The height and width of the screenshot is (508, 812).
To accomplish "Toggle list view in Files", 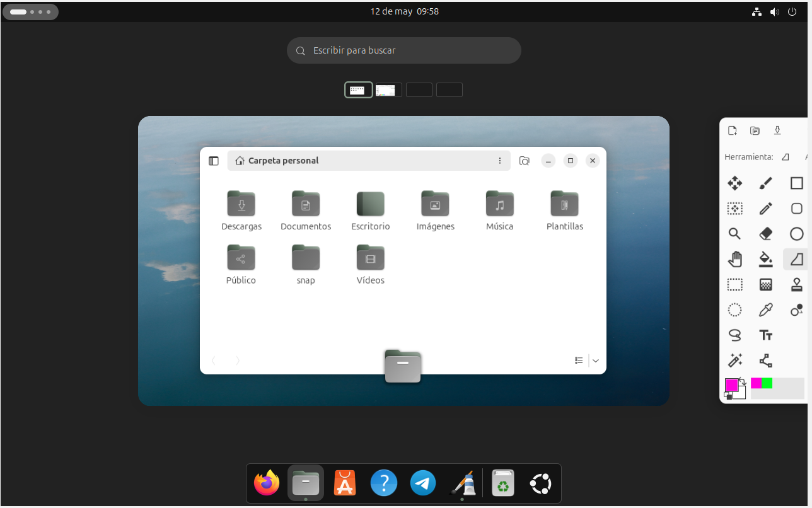I will pyautogui.click(x=579, y=361).
